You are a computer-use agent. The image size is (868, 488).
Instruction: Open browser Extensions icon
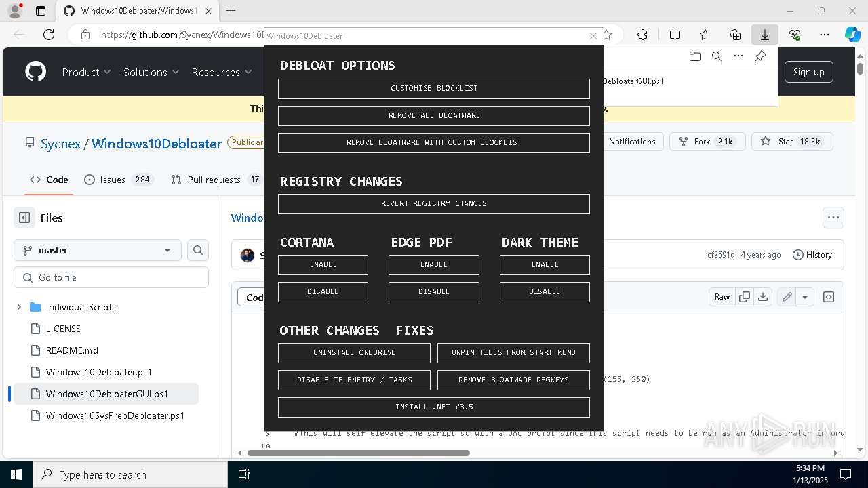point(642,35)
